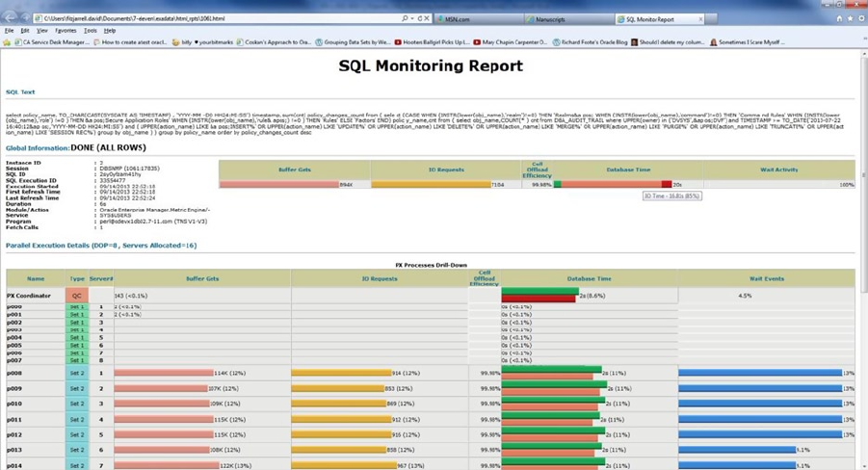The width and height of the screenshot is (868, 470).
Task: Open the Favorites menu
Action: point(66,31)
